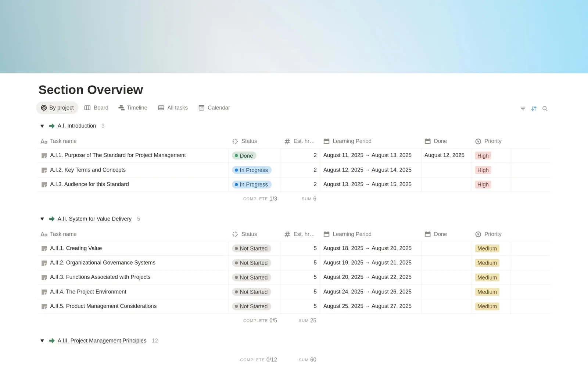Click Task name header in Introduction table
The width and height of the screenshot is (588, 367).
point(133,141)
